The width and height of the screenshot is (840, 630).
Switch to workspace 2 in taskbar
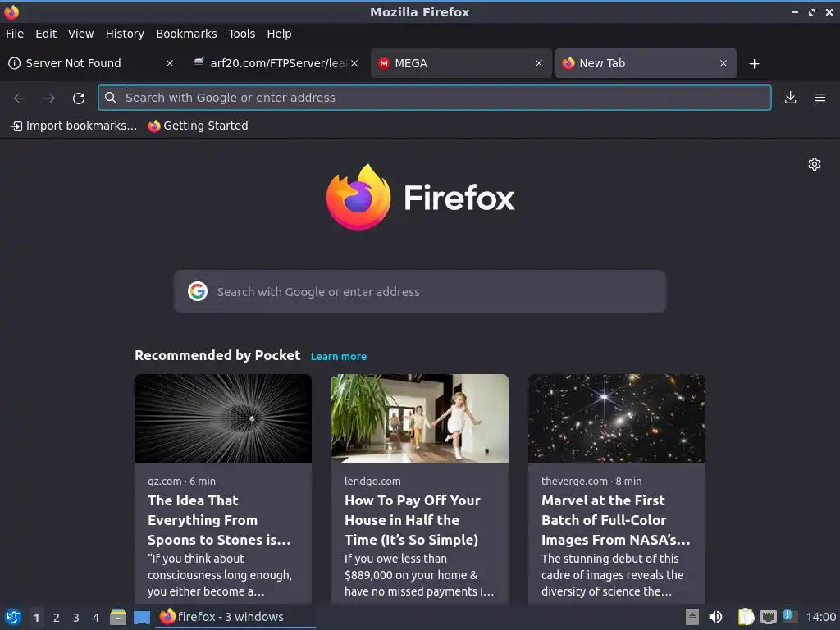click(x=57, y=618)
